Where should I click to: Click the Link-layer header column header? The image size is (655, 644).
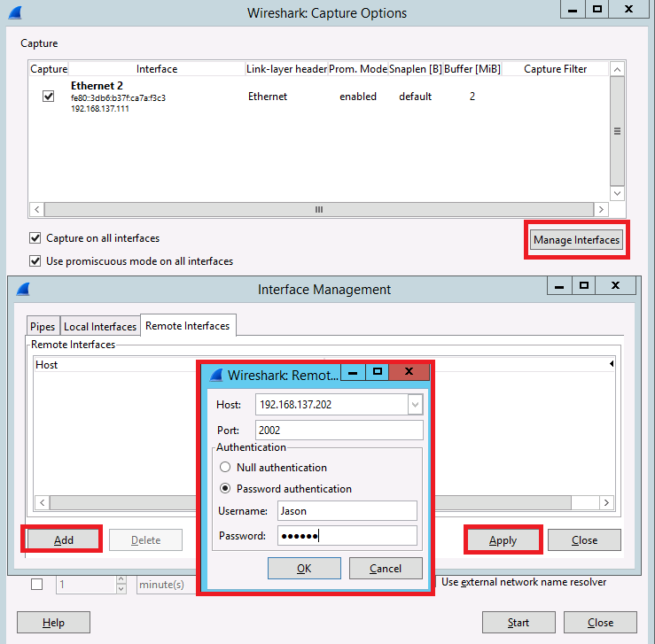[x=286, y=69]
